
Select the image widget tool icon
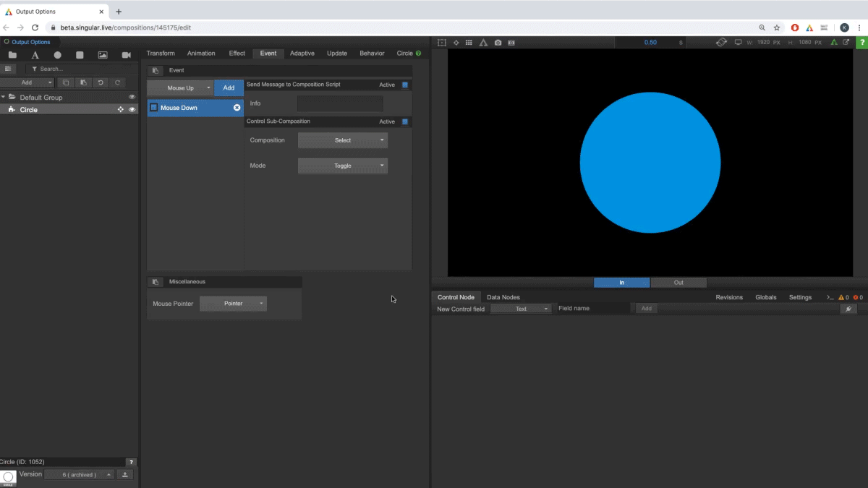(103, 55)
